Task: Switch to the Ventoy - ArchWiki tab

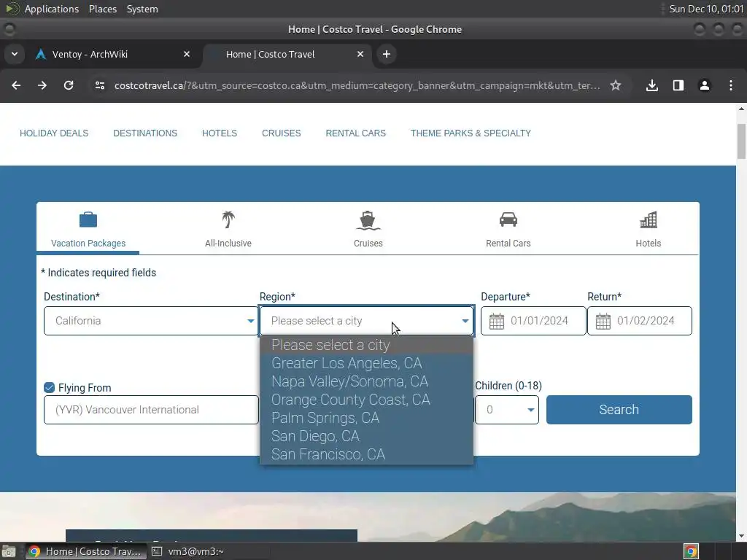Action: tap(114, 54)
